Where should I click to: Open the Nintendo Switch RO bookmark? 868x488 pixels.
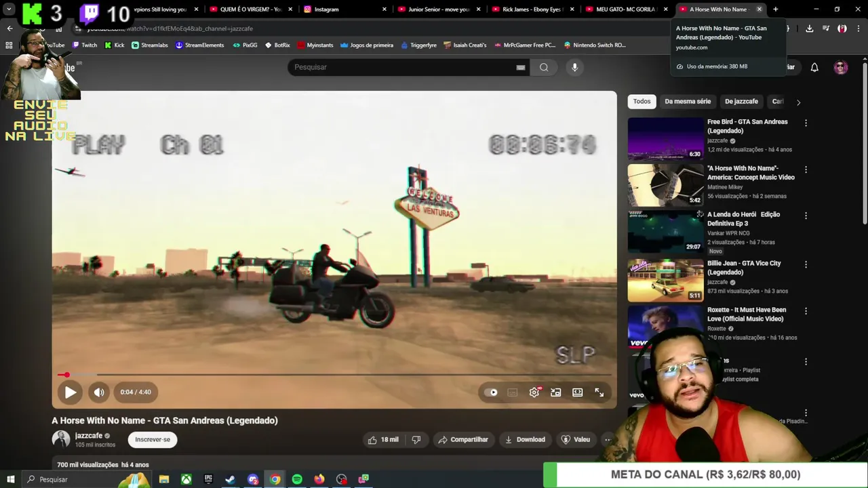click(595, 45)
